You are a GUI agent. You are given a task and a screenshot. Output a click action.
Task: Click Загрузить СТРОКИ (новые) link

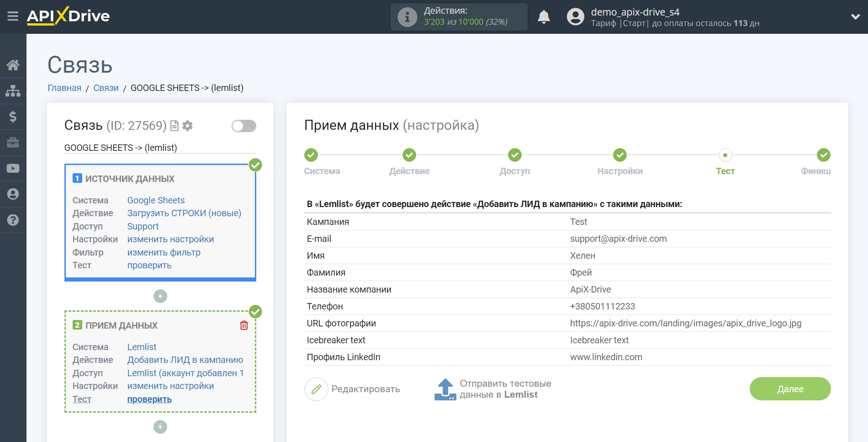[184, 213]
